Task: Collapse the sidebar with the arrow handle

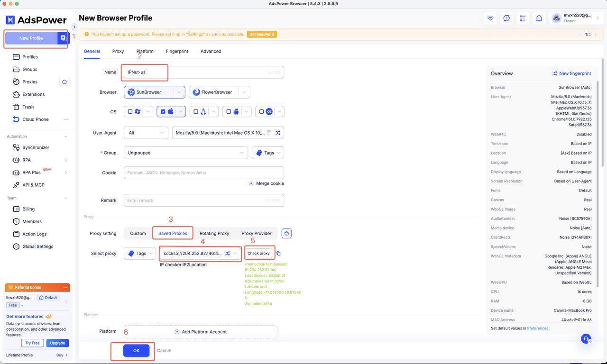Action: tap(74, 27)
